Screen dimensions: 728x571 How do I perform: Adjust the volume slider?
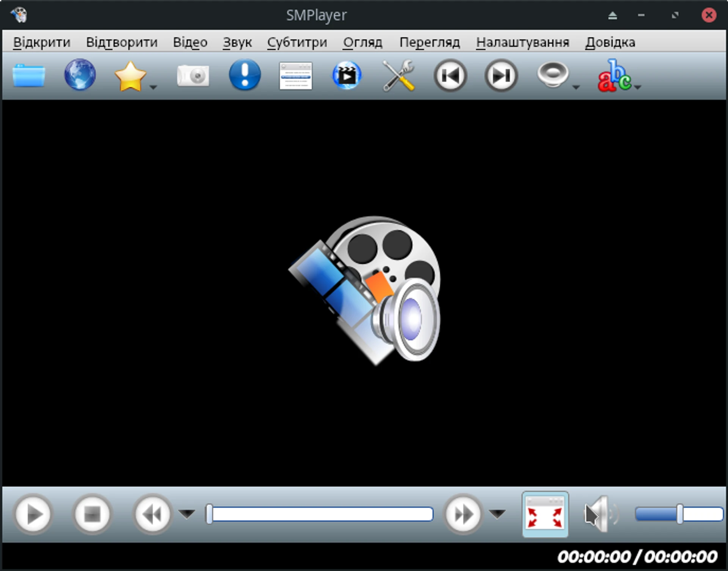(679, 514)
